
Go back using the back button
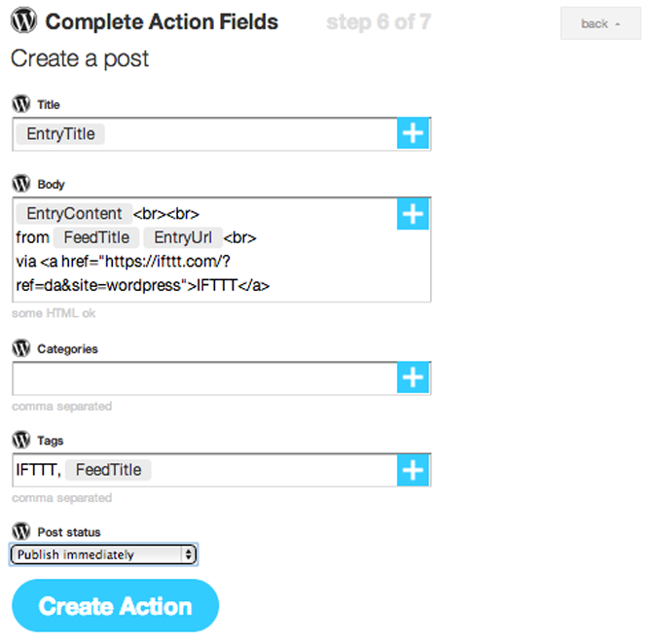pyautogui.click(x=599, y=23)
